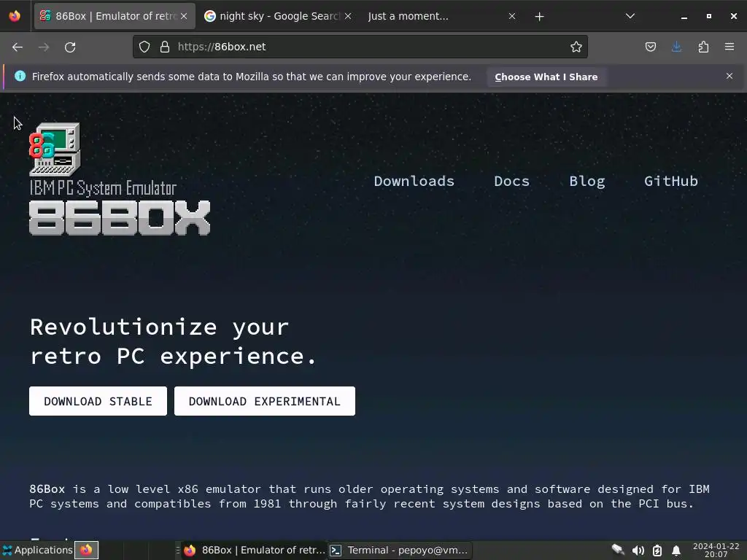Launch Firefox from the panel launcher

click(x=86, y=550)
